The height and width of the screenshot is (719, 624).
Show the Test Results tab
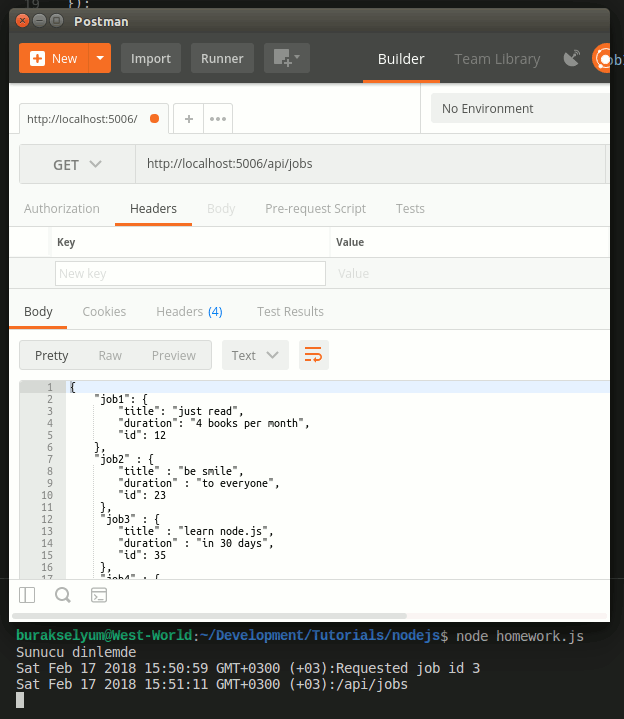tap(290, 312)
